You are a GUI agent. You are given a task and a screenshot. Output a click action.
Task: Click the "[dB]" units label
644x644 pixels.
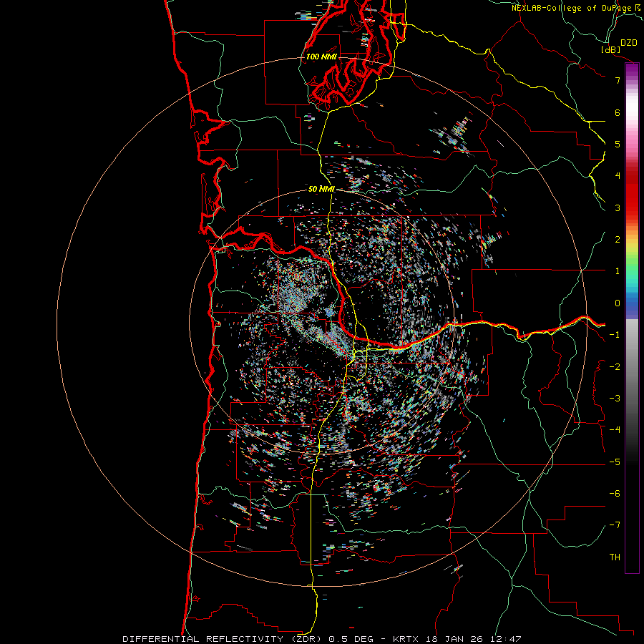610,49
